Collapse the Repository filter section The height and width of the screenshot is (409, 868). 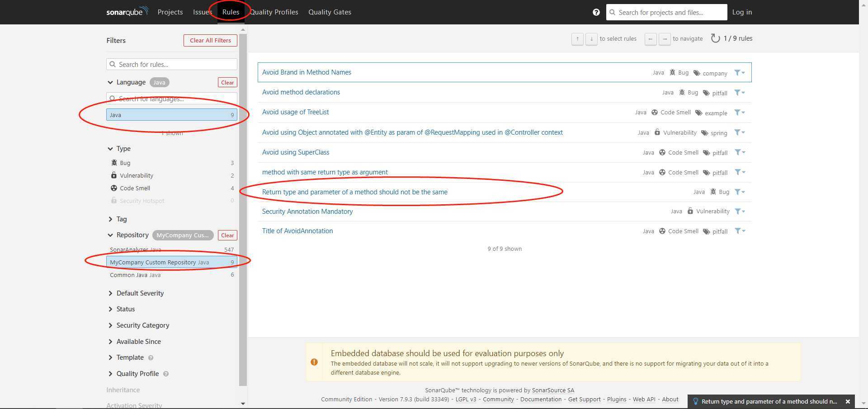click(x=128, y=235)
